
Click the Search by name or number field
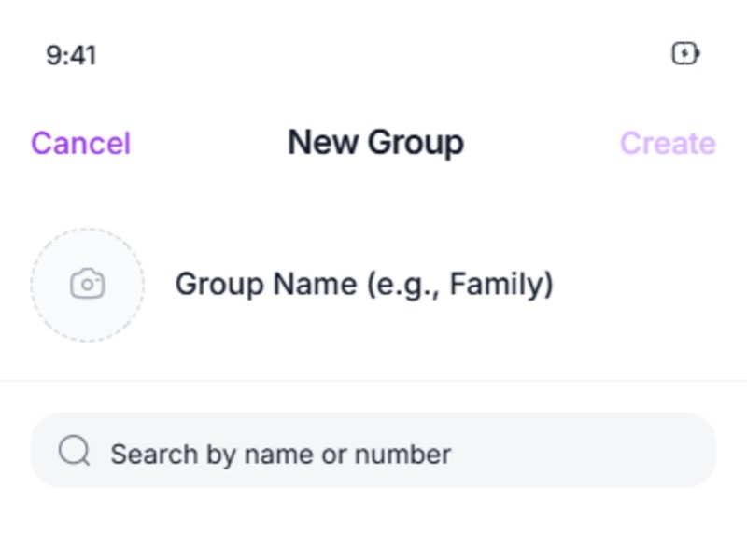pyautogui.click(x=373, y=452)
